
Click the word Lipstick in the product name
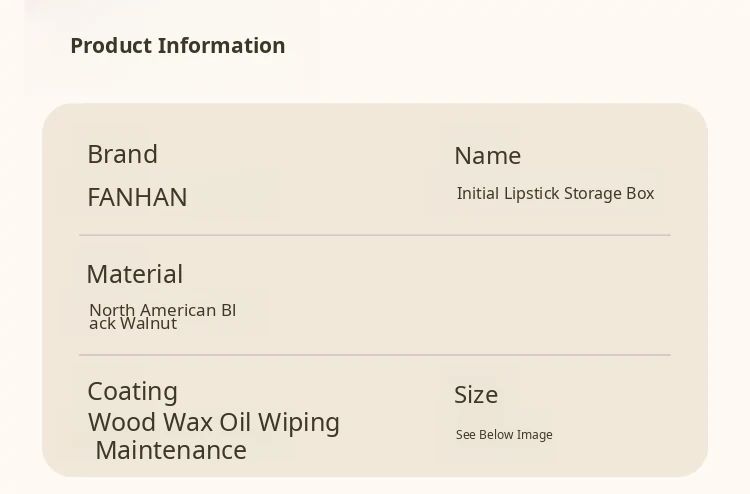point(531,194)
